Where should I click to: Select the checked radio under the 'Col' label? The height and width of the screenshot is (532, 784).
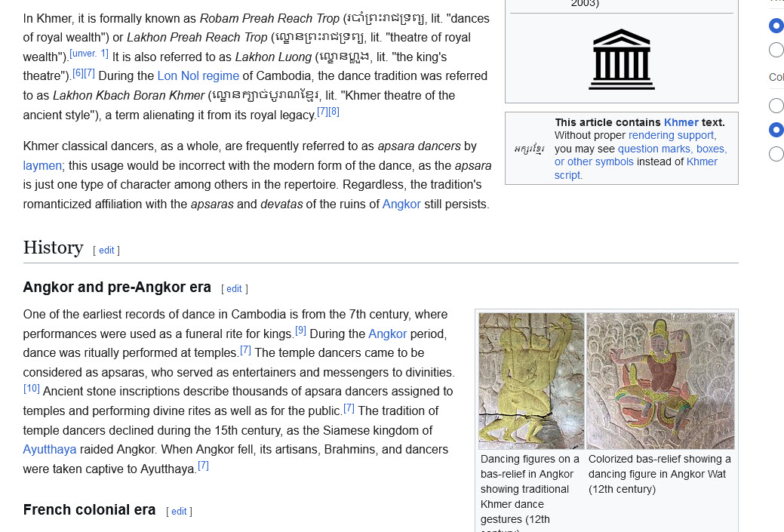(x=776, y=130)
